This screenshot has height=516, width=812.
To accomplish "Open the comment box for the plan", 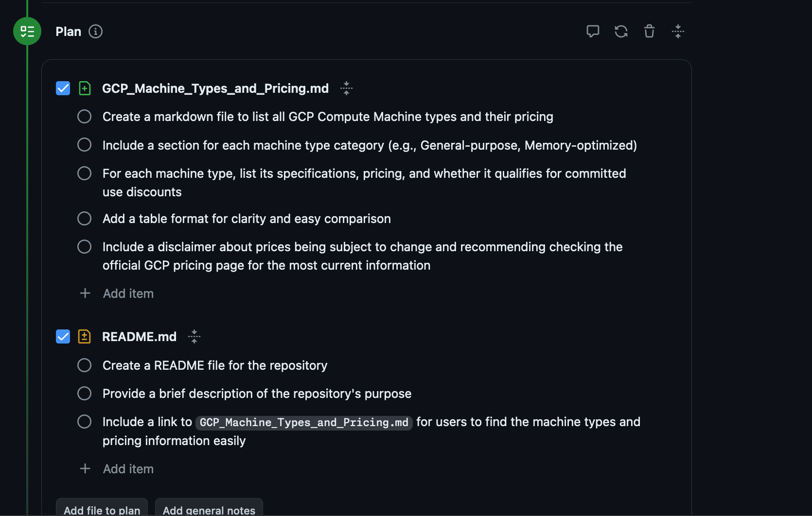I will pyautogui.click(x=593, y=31).
